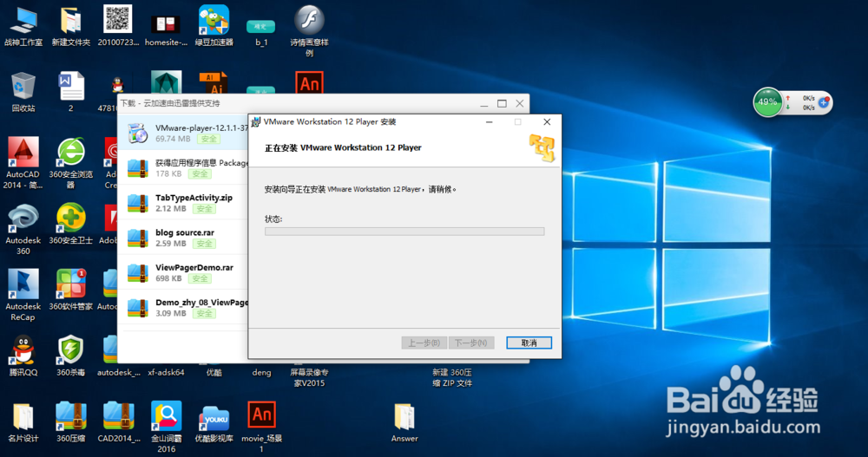Screen dimensions: 868x457
Task: Open the 优酷 desktop item
Action: [x=214, y=372]
